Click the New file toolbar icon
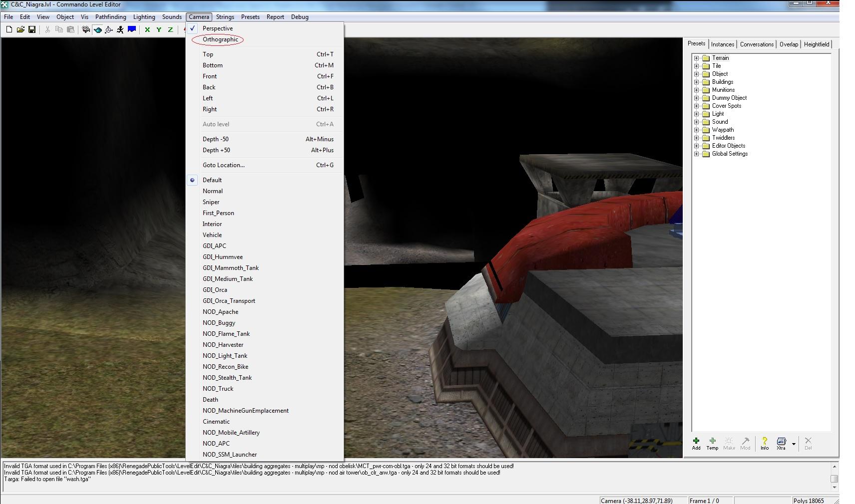 [9, 30]
